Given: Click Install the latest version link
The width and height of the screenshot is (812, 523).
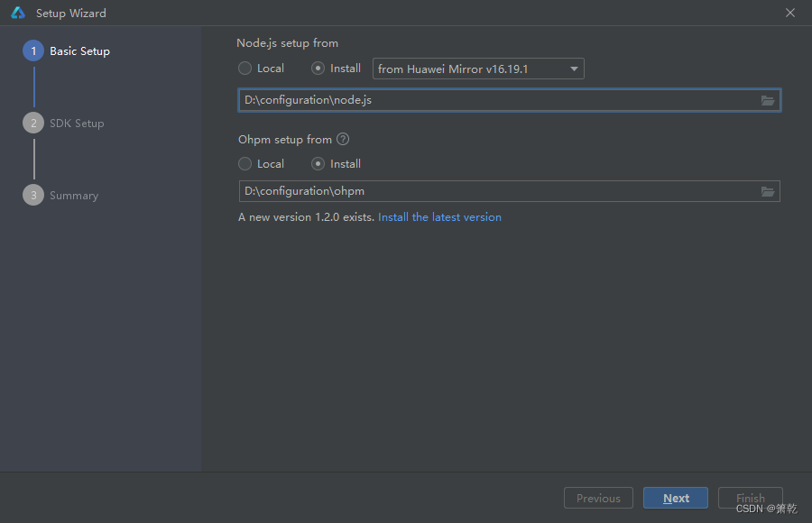Looking at the screenshot, I should 439,217.
